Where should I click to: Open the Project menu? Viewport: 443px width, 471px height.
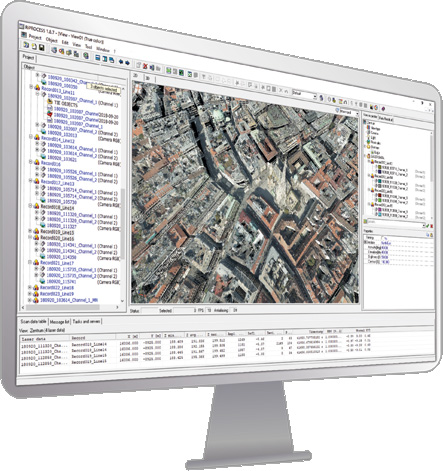35,37
